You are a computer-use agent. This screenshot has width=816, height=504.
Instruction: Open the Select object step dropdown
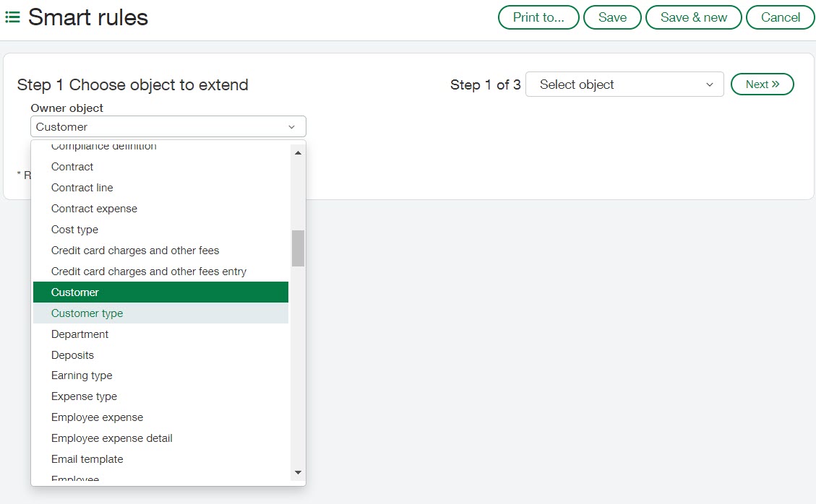click(x=624, y=84)
